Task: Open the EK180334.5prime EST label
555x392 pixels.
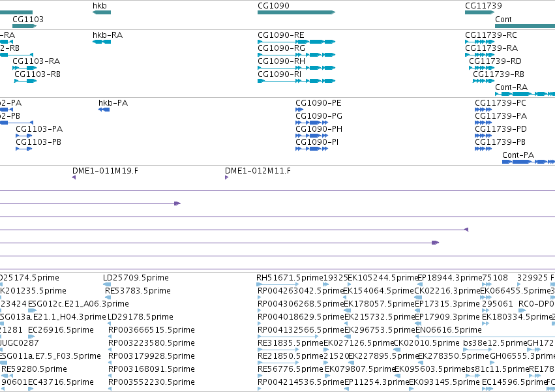Action: (x=517, y=317)
